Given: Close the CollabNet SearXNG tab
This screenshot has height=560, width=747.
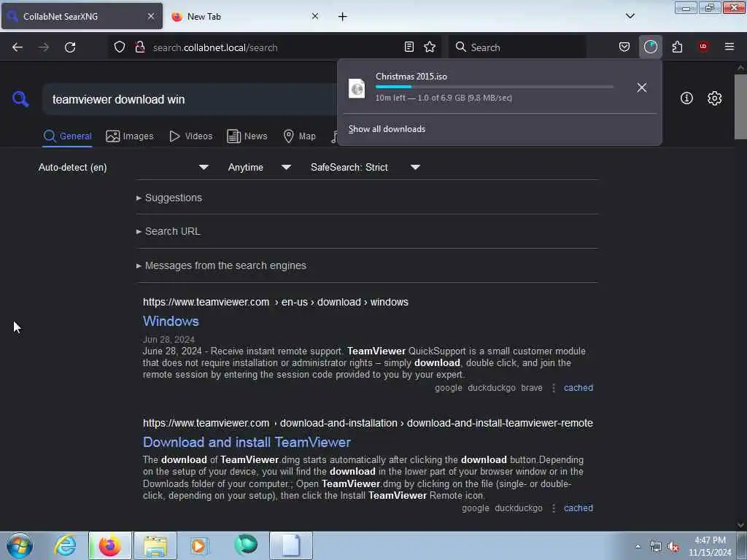Looking at the screenshot, I should pos(151,16).
